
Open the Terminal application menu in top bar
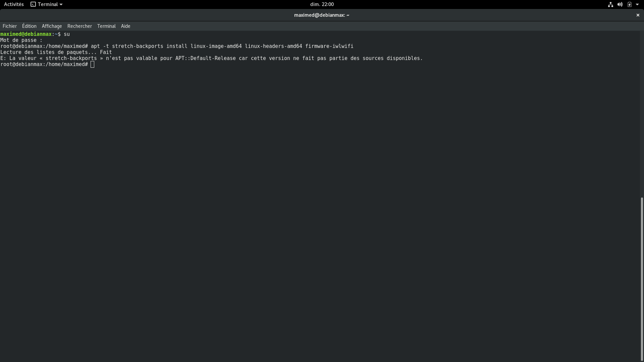tap(47, 4)
